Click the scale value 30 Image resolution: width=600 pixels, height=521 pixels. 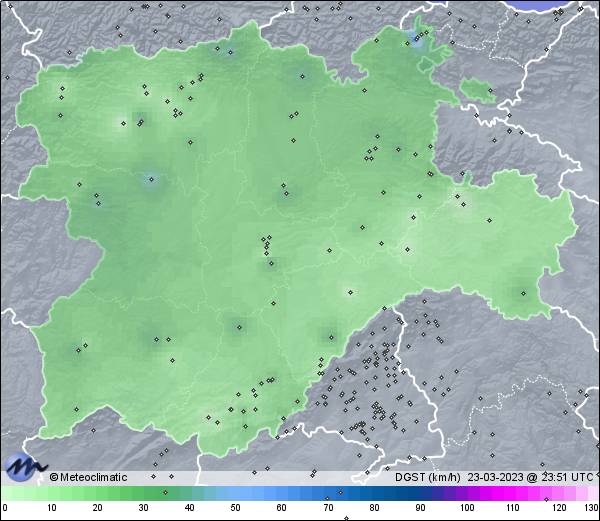tap(143, 508)
